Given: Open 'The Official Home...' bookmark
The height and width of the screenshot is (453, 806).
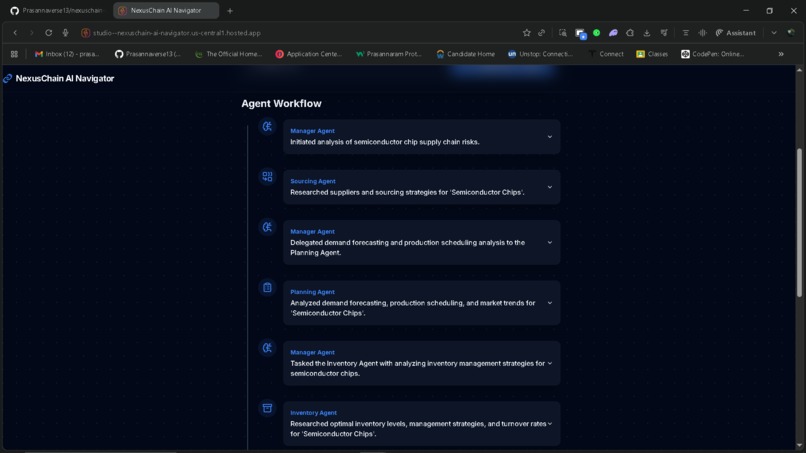Looking at the screenshot, I should point(228,54).
